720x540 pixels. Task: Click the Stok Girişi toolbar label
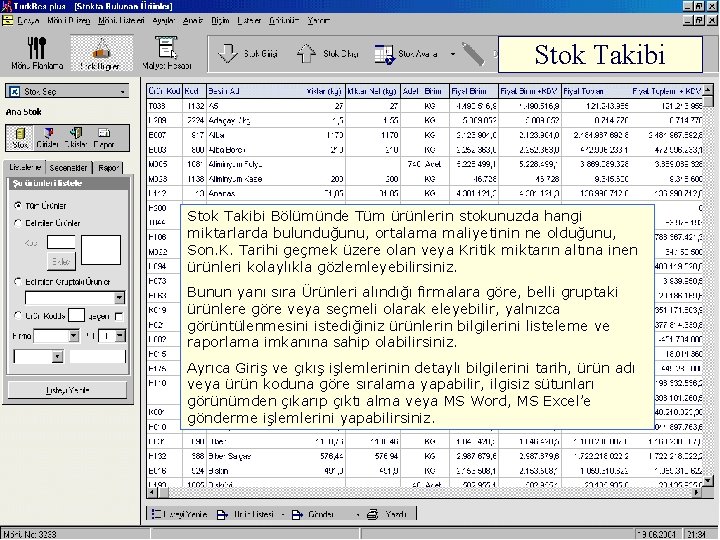(x=260, y=54)
